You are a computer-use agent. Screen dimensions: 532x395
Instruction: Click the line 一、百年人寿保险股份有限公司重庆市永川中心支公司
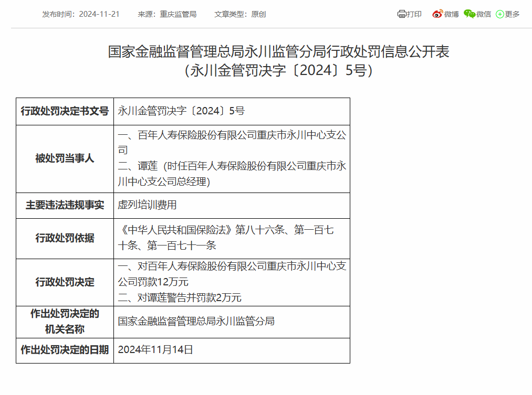(232, 142)
